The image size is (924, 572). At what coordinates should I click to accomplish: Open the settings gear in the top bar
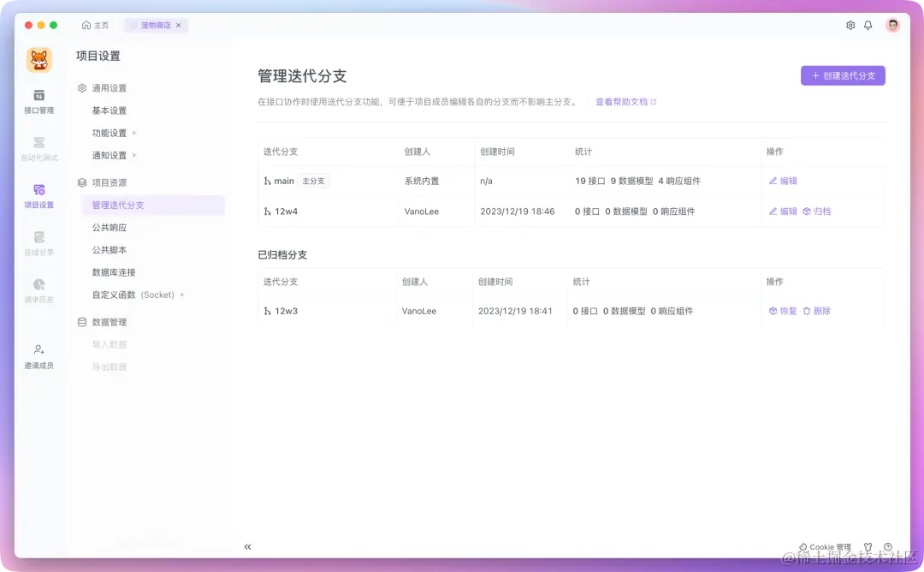coord(850,25)
